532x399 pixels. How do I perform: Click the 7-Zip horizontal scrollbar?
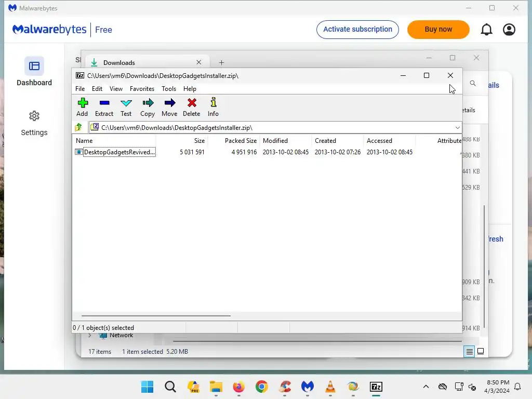pyautogui.click(x=156, y=316)
